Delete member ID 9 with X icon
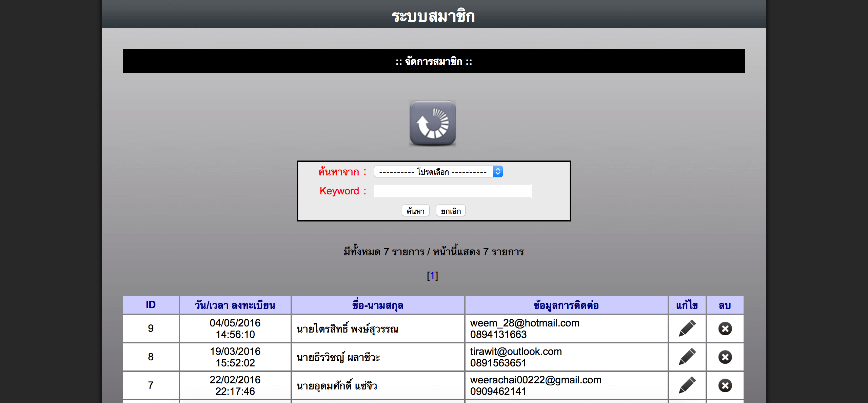This screenshot has height=403, width=868. (x=725, y=328)
